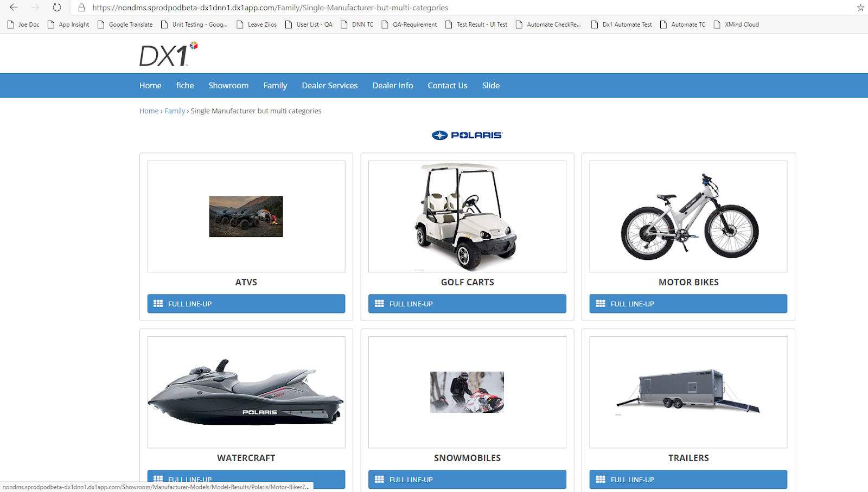This screenshot has width=868, height=492.
Task: Select fiche in the navigation bar
Action: tap(185, 86)
